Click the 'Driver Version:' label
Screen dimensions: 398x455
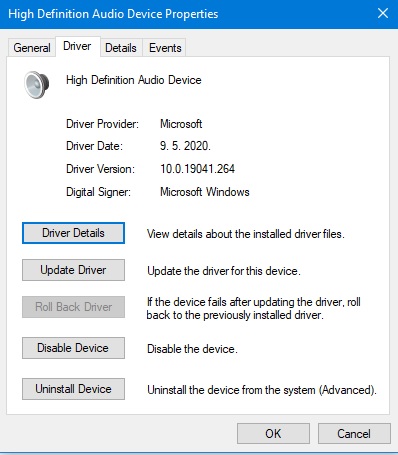coord(100,169)
